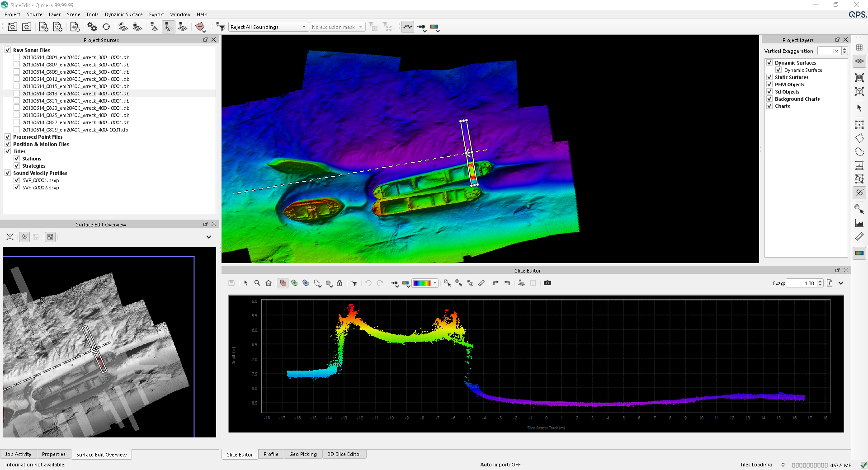868x470 pixels.
Task: Select the magnifier zoom tool in Slice Editor
Action: pyautogui.click(x=257, y=283)
